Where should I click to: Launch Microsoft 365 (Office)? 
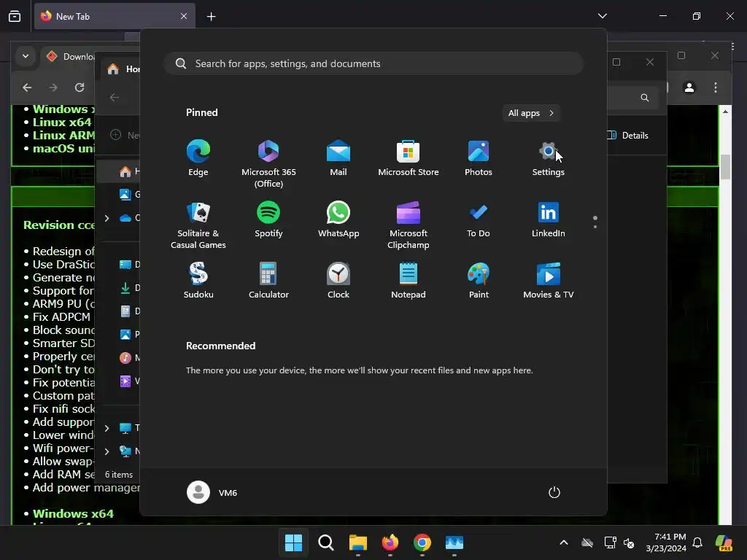click(x=268, y=164)
